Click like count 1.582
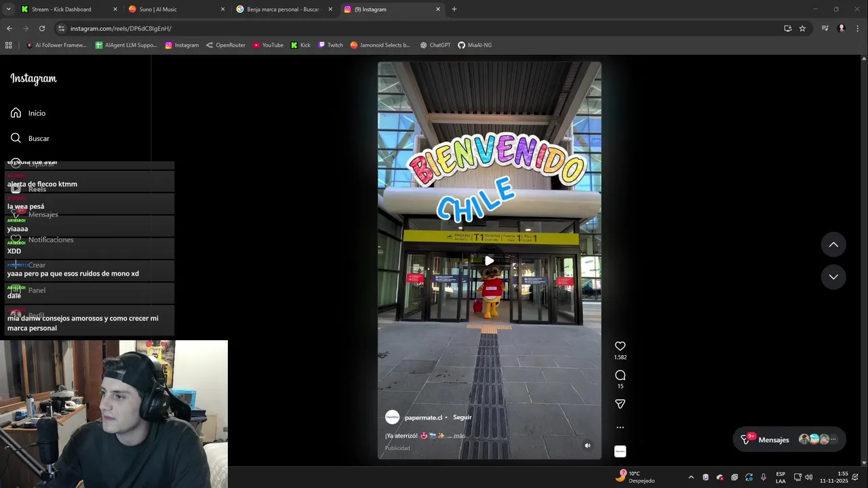Screen dimensions: 868x488 pyautogui.click(x=620, y=357)
